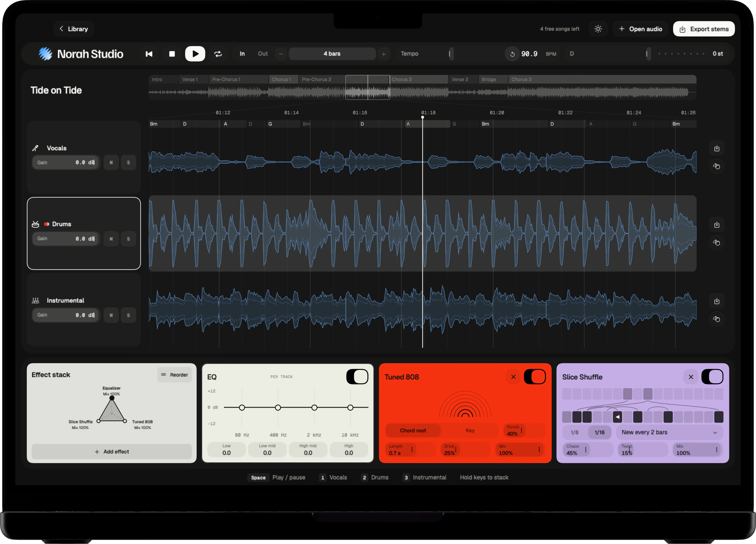Viewport: 756px width, 544px height.
Task: Choose the 1/16 slice division
Action: pyautogui.click(x=599, y=433)
